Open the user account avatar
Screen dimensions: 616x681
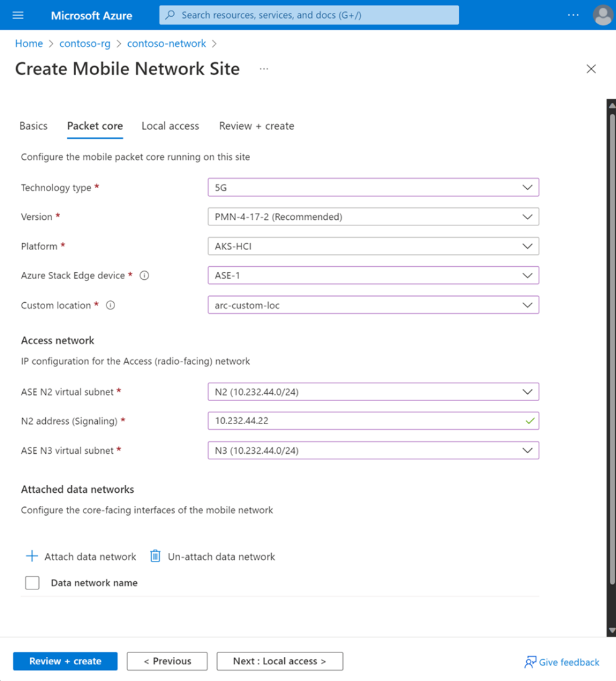pos(603,15)
